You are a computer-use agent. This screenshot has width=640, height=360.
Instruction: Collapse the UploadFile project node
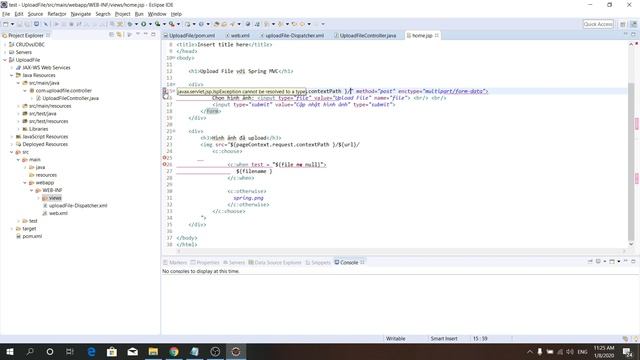[x=5, y=60]
